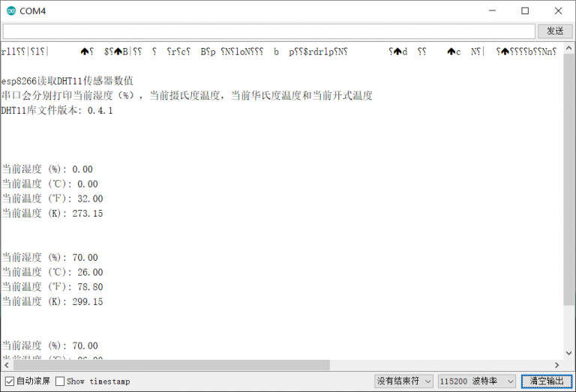
Task: Click the 清空输出 clear output button
Action: (546, 382)
